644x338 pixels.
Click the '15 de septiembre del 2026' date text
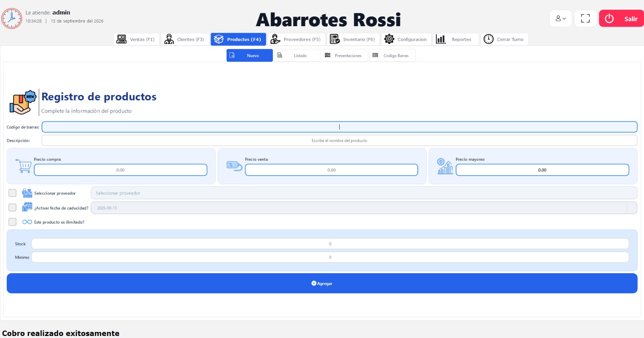click(x=77, y=21)
